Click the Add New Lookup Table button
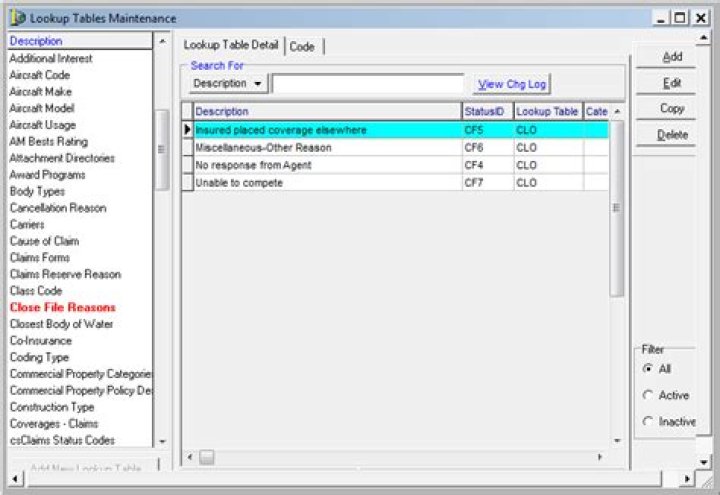The image size is (720, 495). [x=84, y=467]
